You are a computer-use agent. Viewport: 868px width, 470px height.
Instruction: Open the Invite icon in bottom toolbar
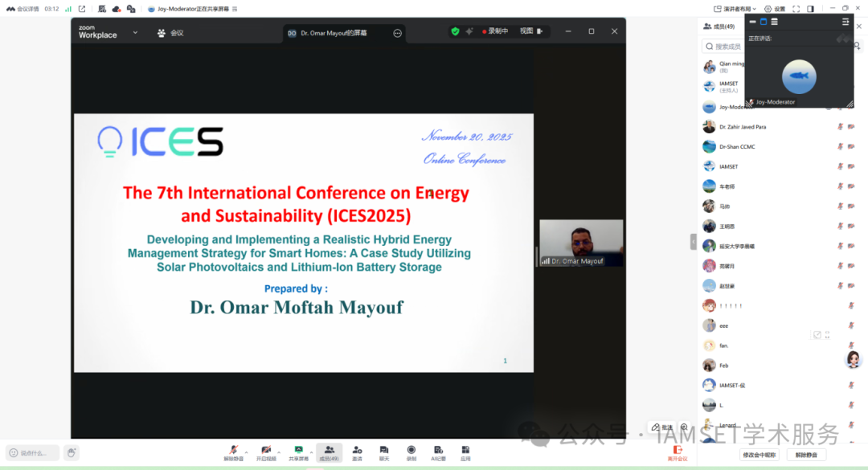[x=357, y=451]
